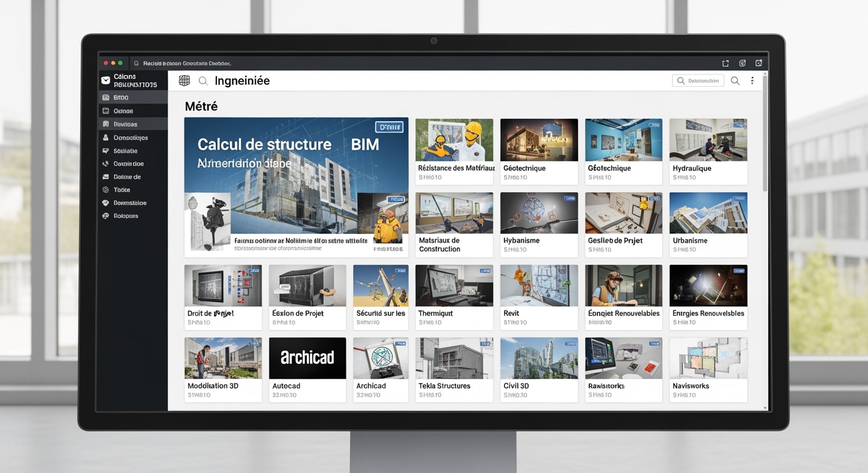Click the page icon before the window title
The height and width of the screenshot is (473, 868).
(136, 63)
